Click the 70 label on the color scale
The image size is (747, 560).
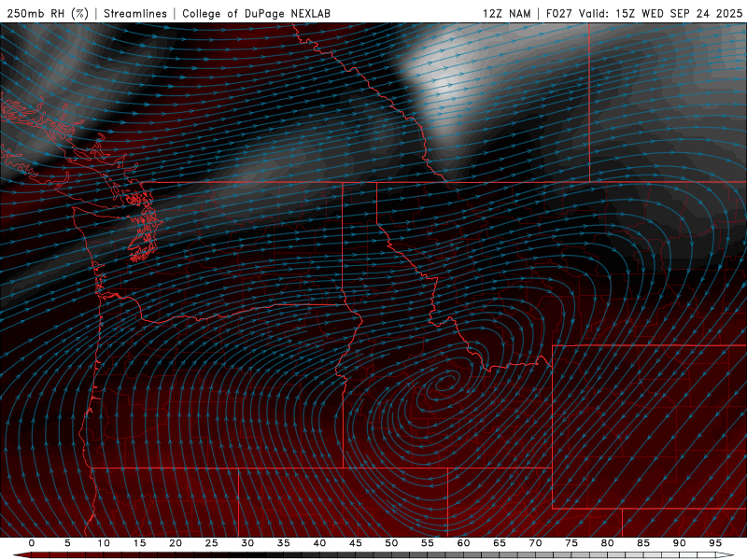(x=535, y=543)
